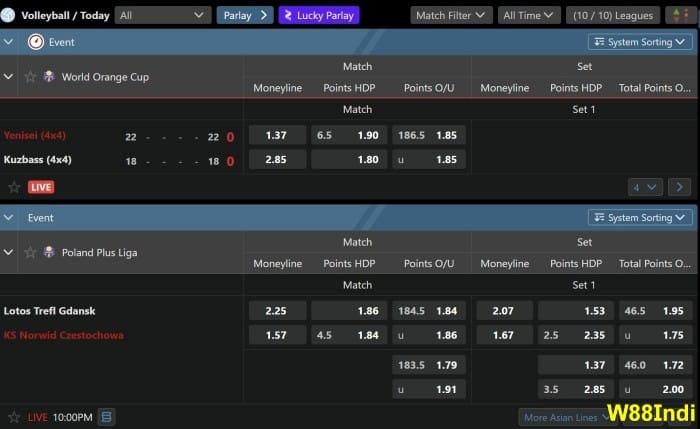700x429 pixels.
Task: Select Kuzbass handicap odds 1.80
Action: point(349,159)
